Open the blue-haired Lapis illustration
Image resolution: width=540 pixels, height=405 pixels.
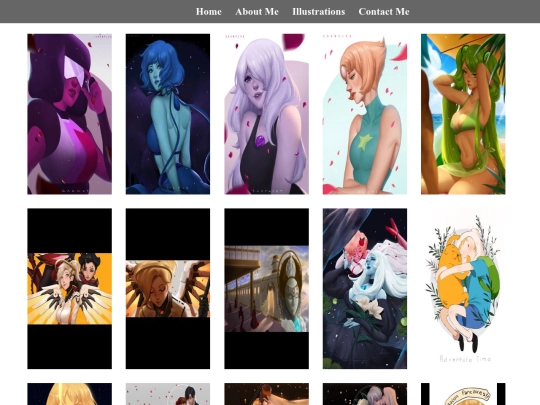pyautogui.click(x=168, y=114)
